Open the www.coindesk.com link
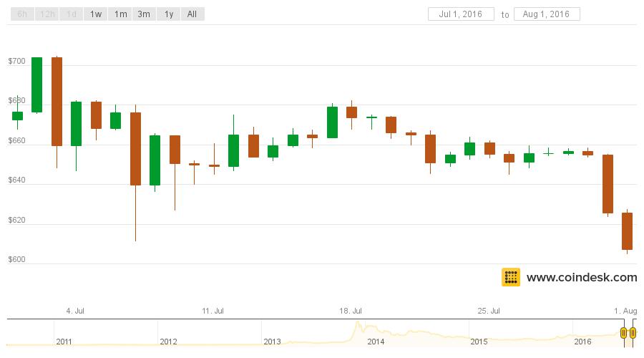 [x=582, y=277]
